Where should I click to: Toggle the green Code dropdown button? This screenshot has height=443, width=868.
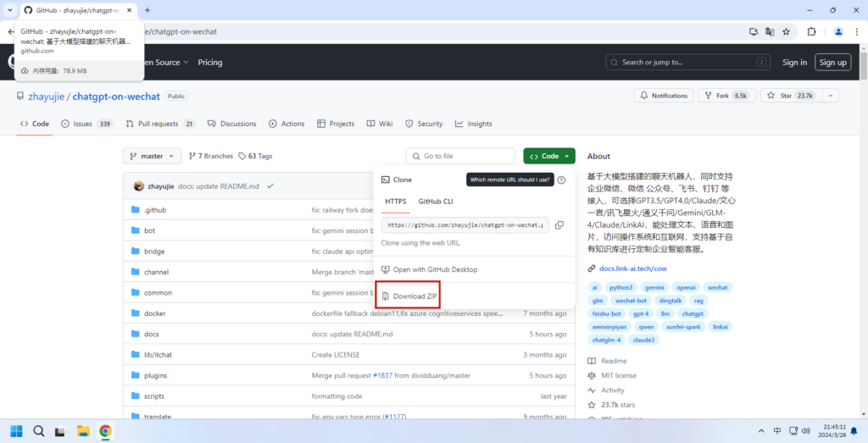(x=549, y=156)
